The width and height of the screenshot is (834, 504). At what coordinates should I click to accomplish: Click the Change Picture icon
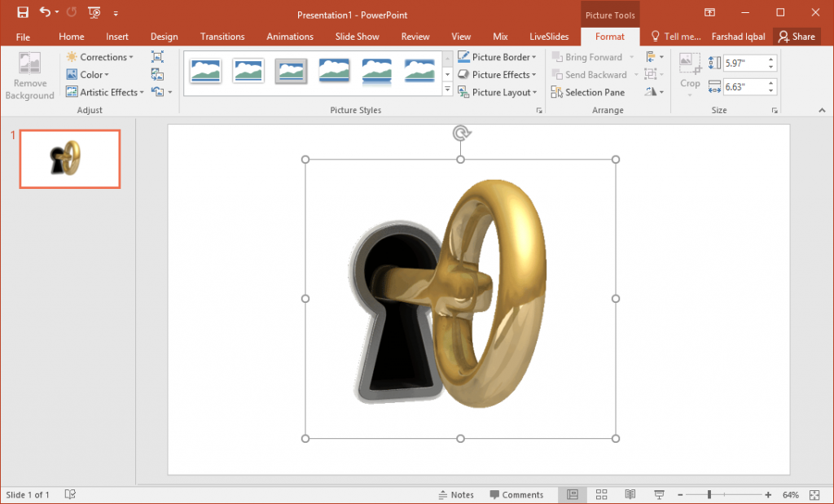[x=156, y=74]
